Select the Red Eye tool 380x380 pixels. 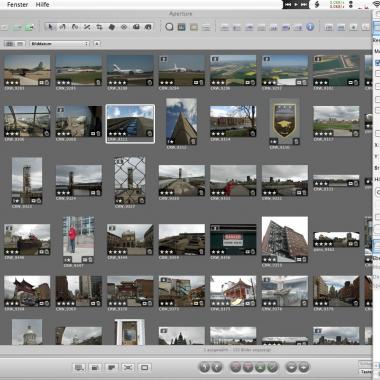(x=124, y=27)
